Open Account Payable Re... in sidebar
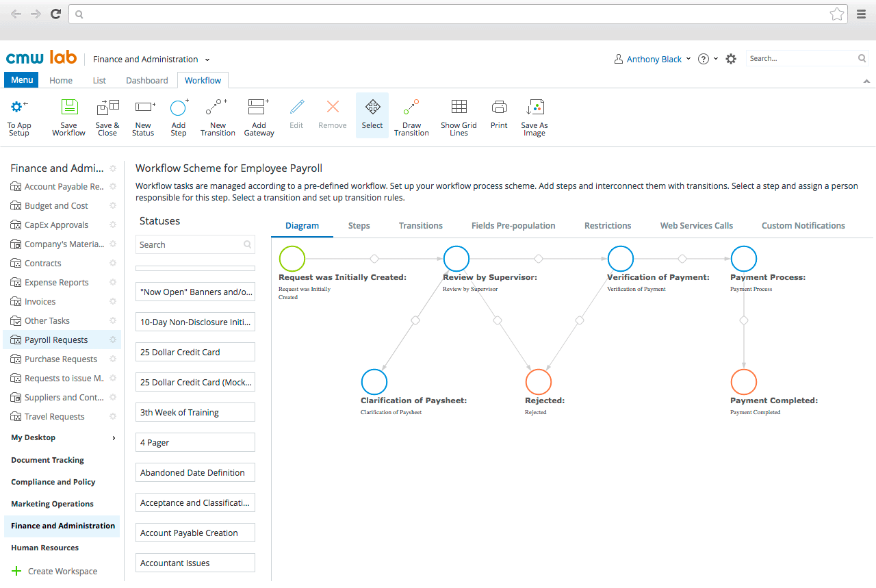The height and width of the screenshot is (588, 876). [x=64, y=187]
